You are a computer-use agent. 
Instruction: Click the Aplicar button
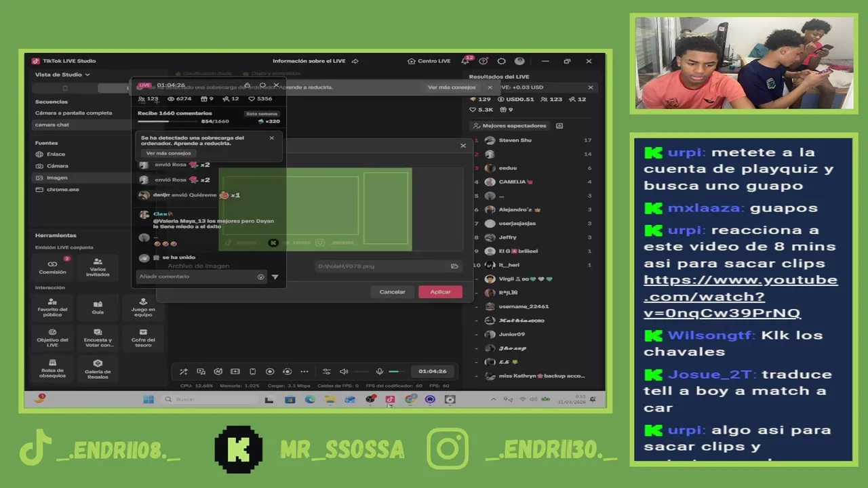point(440,292)
